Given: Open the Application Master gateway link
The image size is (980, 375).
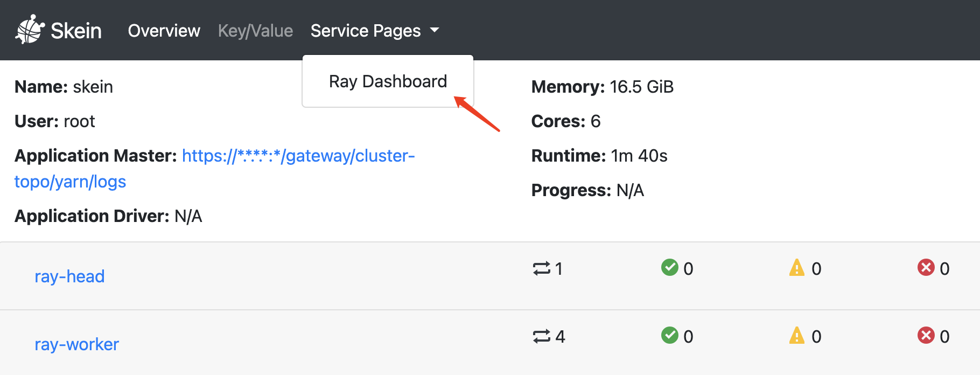Looking at the screenshot, I should tap(214, 169).
